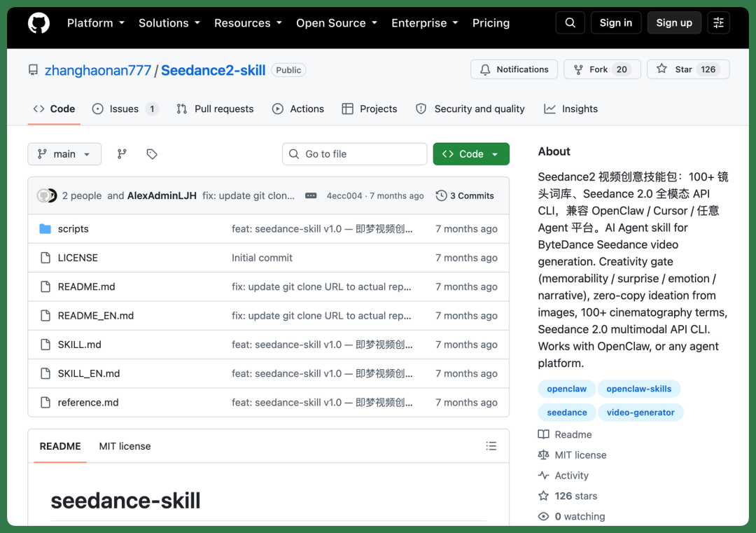Open zhanghaonan777 user profile link

98,71
